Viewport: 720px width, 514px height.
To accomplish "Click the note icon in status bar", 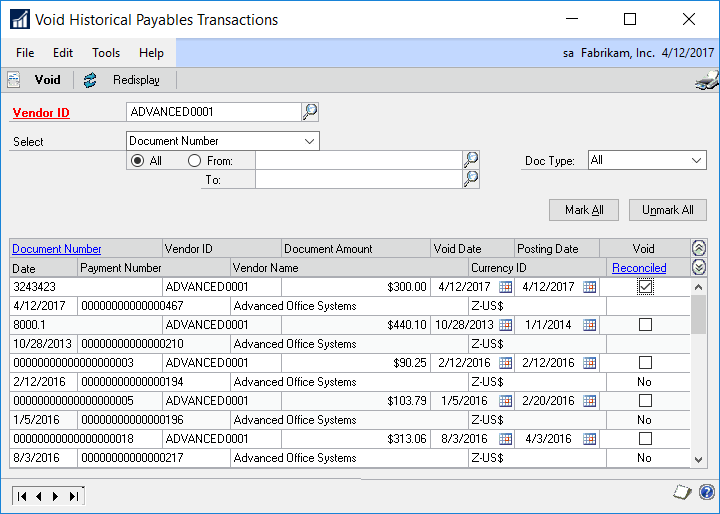I will [x=682, y=493].
